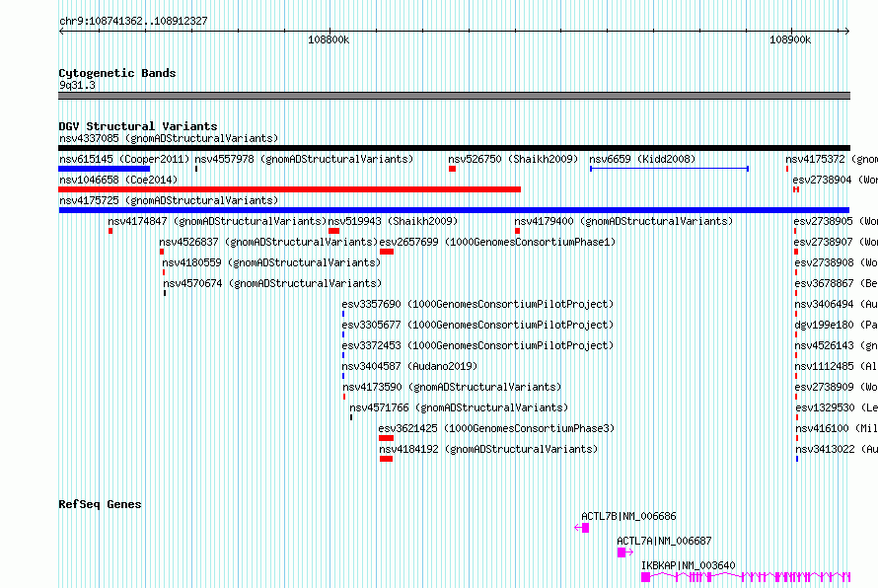Viewport: 878px width, 588px height.
Task: Open the nsv4570674 variant label
Action: [272, 283]
